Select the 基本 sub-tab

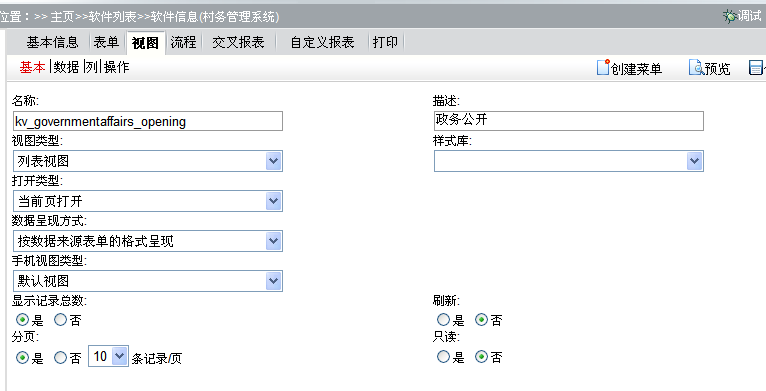coord(32,67)
